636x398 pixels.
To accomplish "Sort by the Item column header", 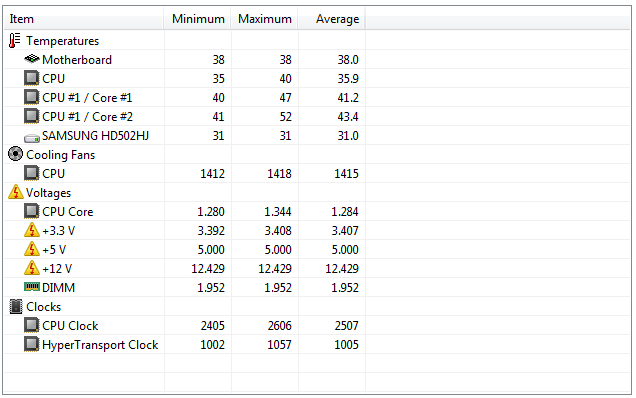I will 84,19.
